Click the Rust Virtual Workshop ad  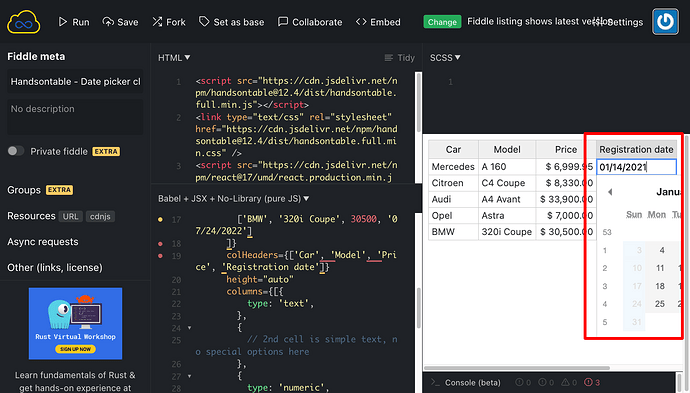pyautogui.click(x=75, y=323)
